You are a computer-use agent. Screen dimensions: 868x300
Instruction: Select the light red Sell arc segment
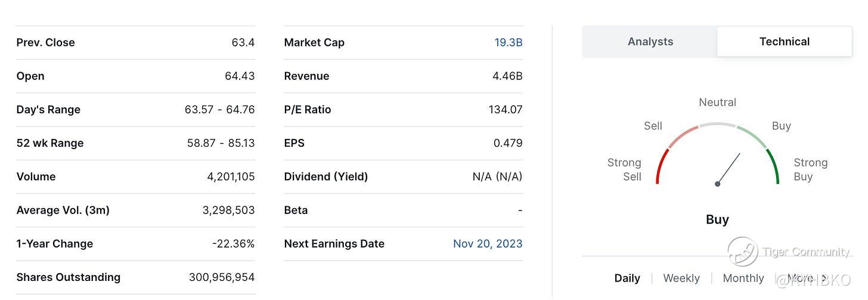tap(682, 136)
